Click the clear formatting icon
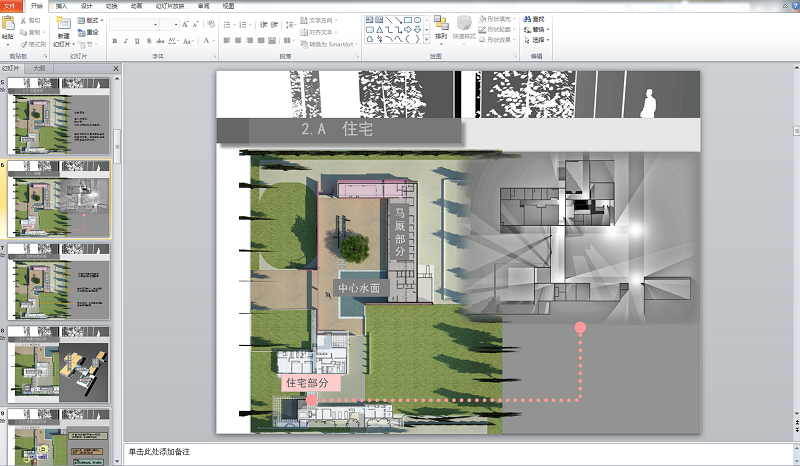Viewport: 800px width, 466px height. coord(212,24)
